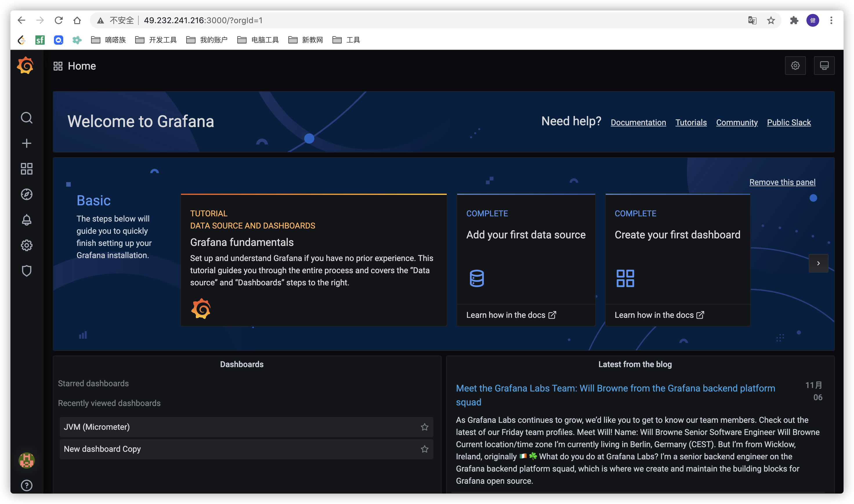The width and height of the screenshot is (854, 504).
Task: Open the Add your first data source card
Action: [x=526, y=260]
